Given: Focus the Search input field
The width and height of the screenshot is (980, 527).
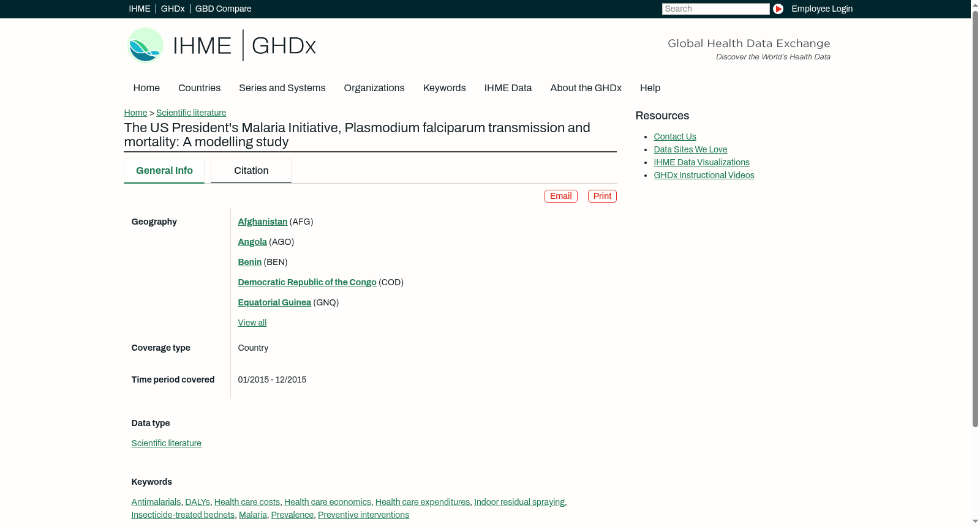Looking at the screenshot, I should click(715, 9).
